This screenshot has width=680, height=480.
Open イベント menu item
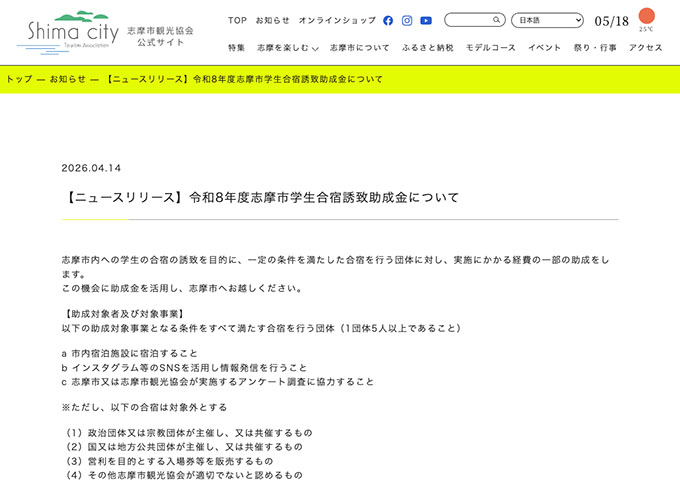point(544,48)
